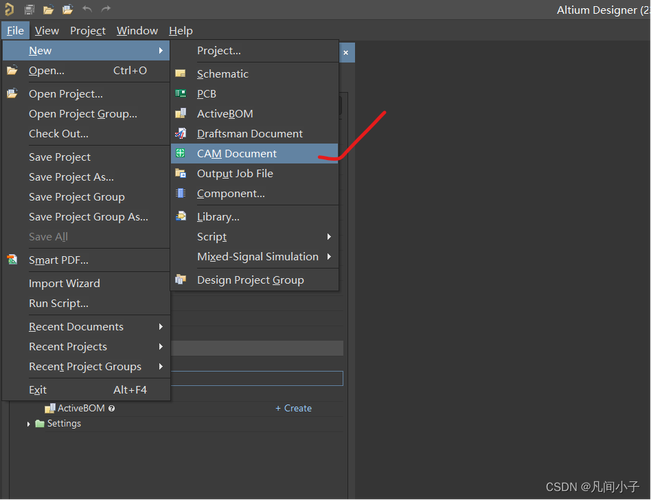Select Settings item in project tree
Screen dimensions: 651x500
64,424
